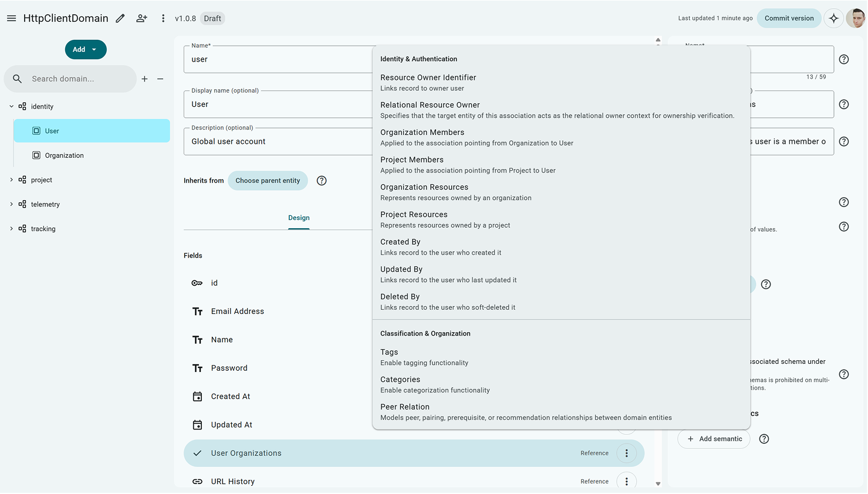This screenshot has height=494, width=868.
Task: Click the AI sparkle assistant icon
Action: pos(833,18)
